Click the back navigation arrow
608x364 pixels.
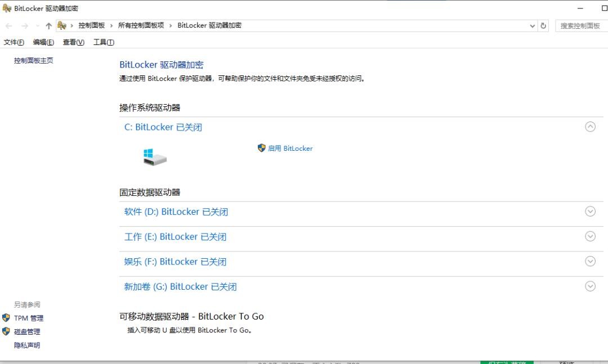coord(9,26)
